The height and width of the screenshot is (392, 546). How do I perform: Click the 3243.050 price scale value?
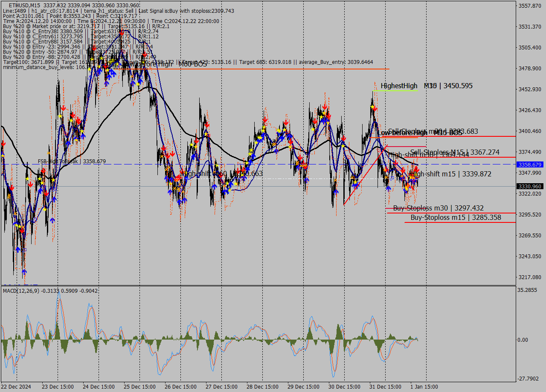(x=529, y=256)
